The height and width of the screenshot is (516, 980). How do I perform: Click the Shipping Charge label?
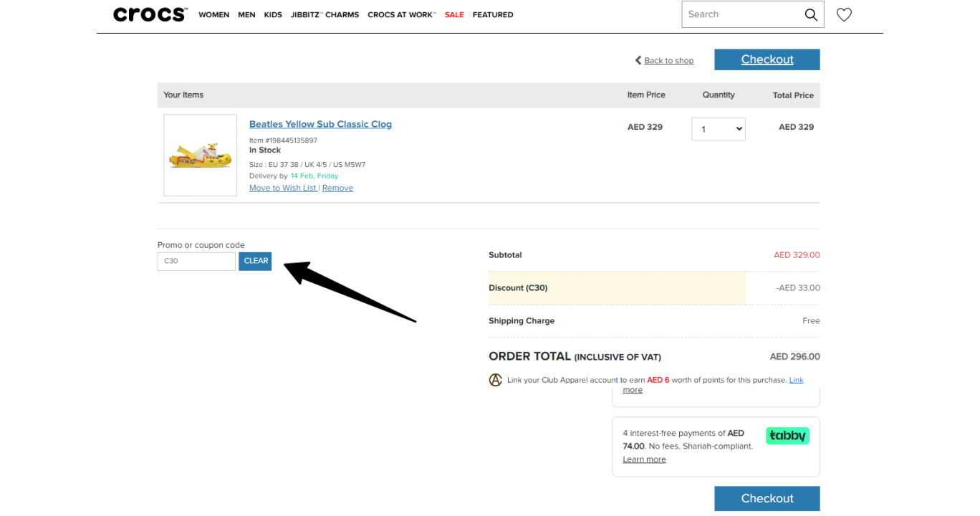(x=522, y=321)
